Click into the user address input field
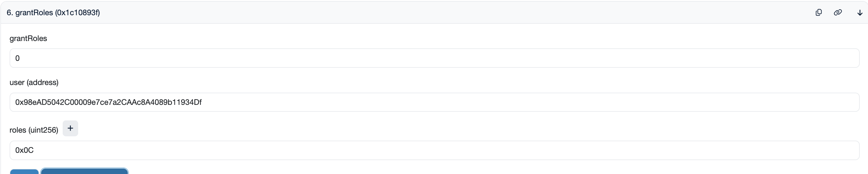The width and height of the screenshot is (868, 174). coord(434,102)
